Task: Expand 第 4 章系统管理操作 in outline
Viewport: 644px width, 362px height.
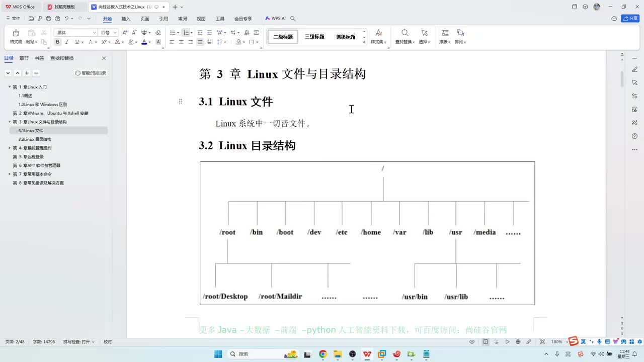Action: tap(9, 148)
